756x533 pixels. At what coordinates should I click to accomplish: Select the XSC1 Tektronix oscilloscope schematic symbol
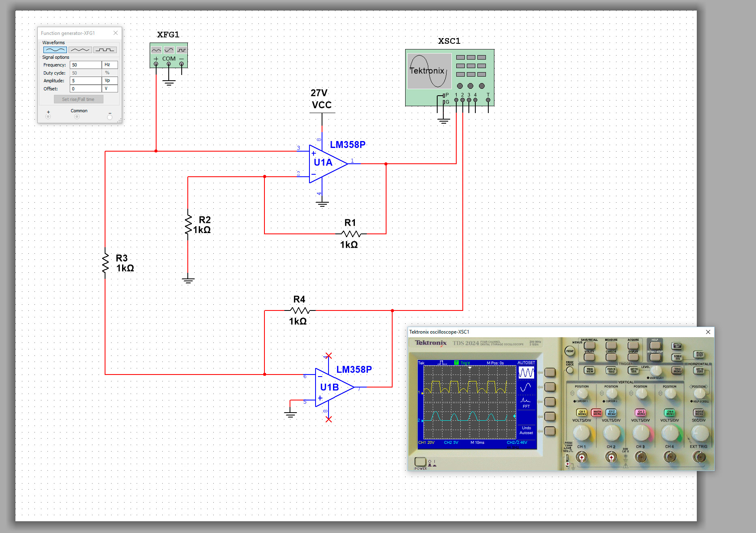point(450,77)
